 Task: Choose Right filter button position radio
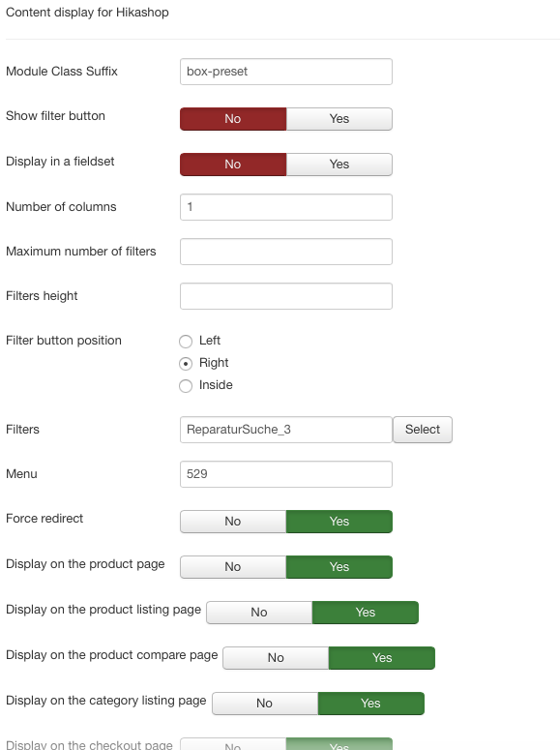coord(186,364)
